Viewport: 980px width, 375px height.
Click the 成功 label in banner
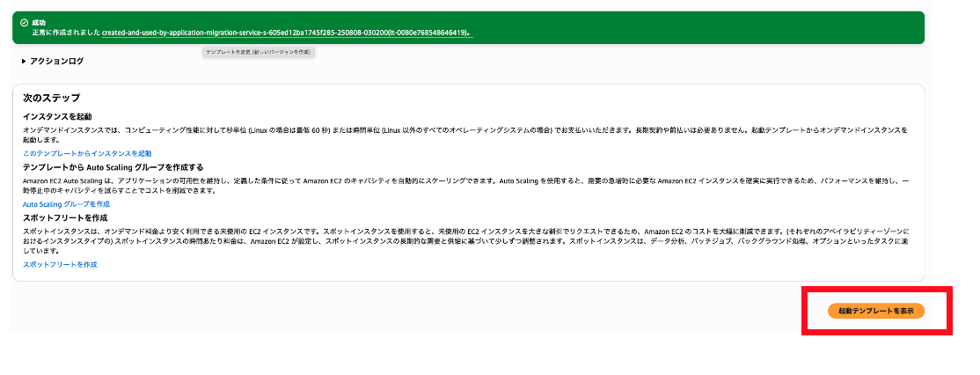point(39,23)
